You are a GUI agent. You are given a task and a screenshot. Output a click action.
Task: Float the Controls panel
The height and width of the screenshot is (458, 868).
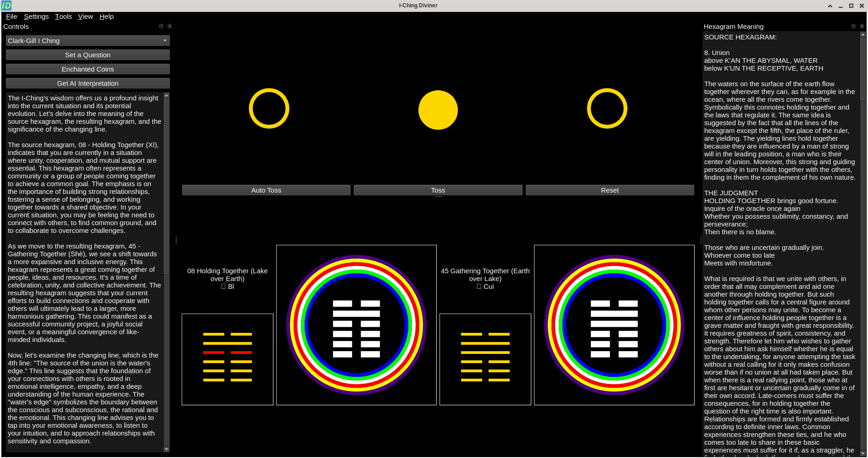161,27
